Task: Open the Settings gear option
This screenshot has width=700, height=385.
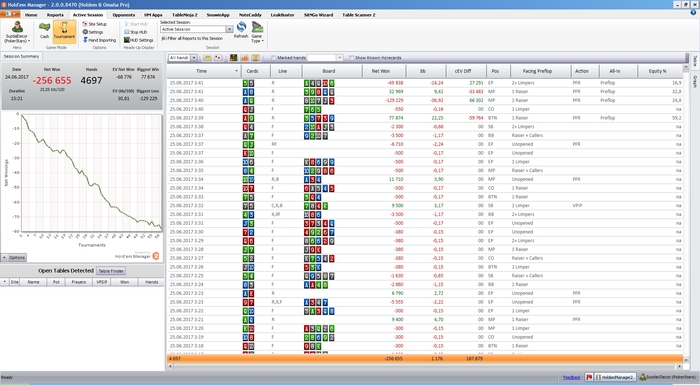Action: [93, 32]
